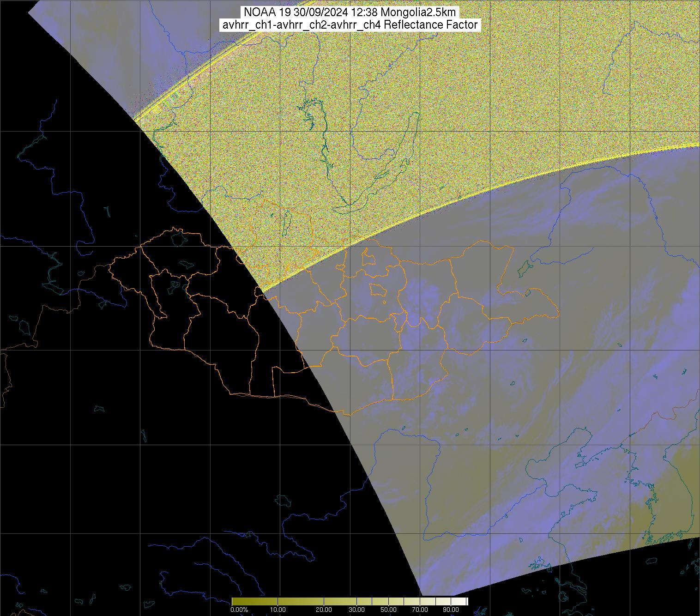Click the 0.00% label on the colorbar
Image resolution: width=700 pixels, height=616 pixels.
coord(239,610)
